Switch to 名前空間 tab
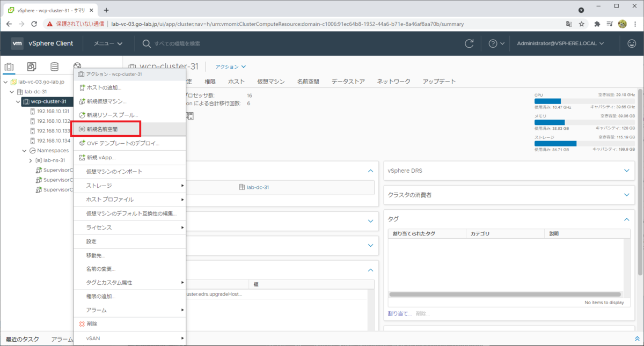 [x=308, y=82]
